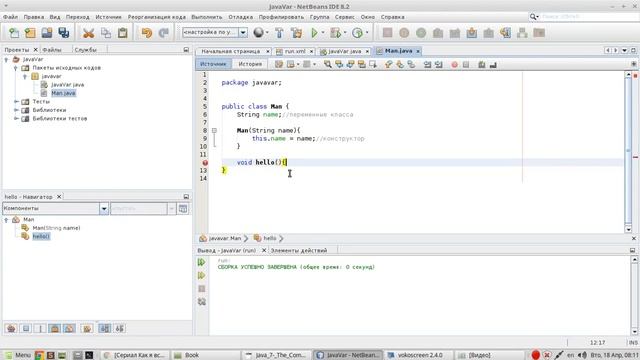Select Man.java in project tree
Viewport: 640px width, 360px height.
click(x=63, y=93)
